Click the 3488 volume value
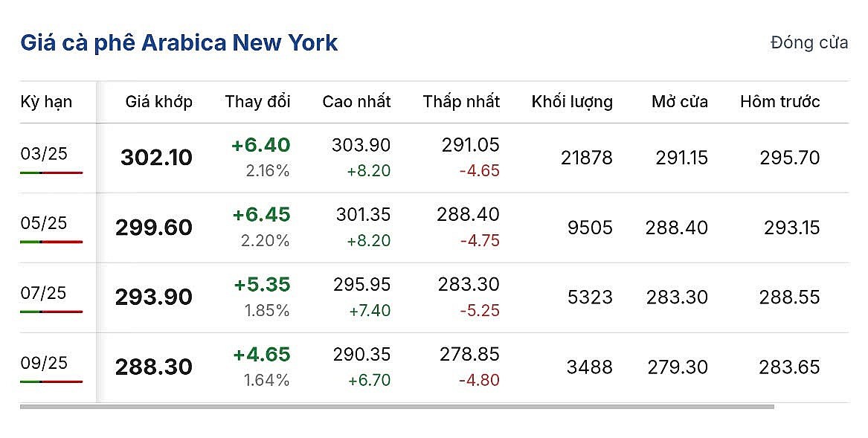 pos(589,367)
